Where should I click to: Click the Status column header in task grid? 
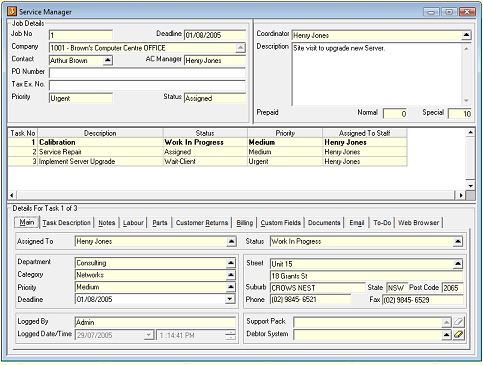click(205, 133)
